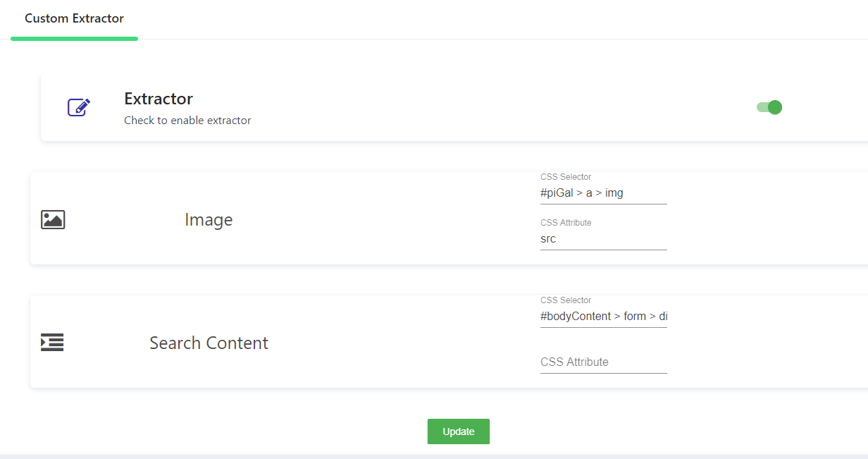Click the 'CSS Selector' label above '#bodyContent'

pos(566,300)
